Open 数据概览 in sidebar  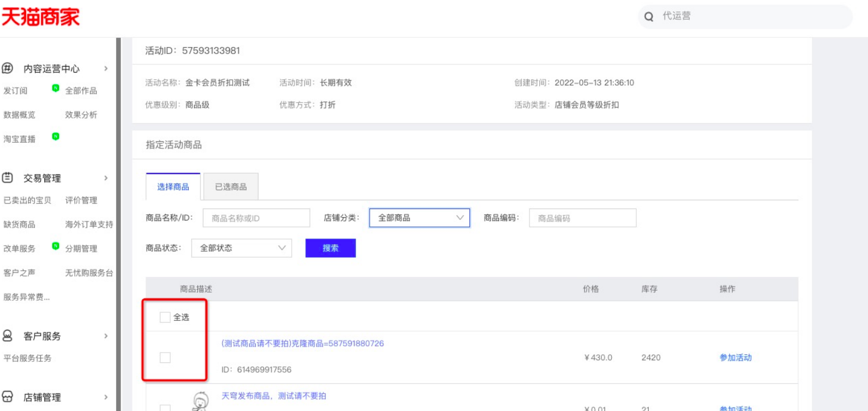click(x=20, y=115)
